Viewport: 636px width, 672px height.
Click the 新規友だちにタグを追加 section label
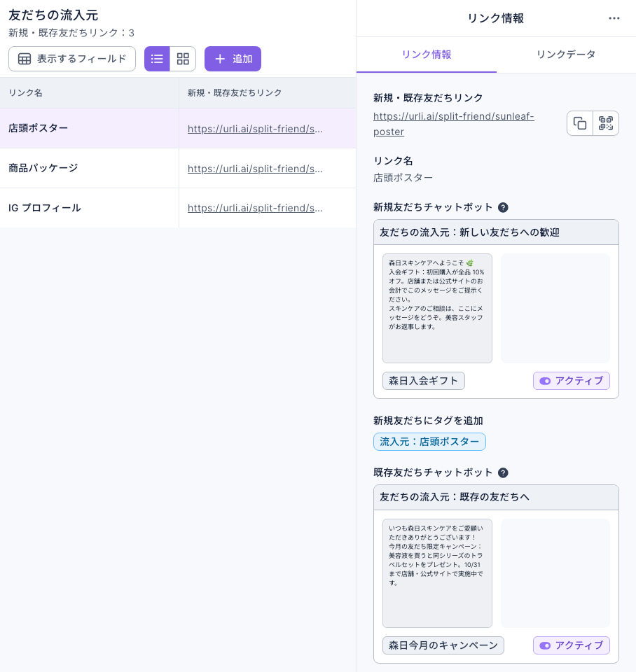click(x=428, y=421)
